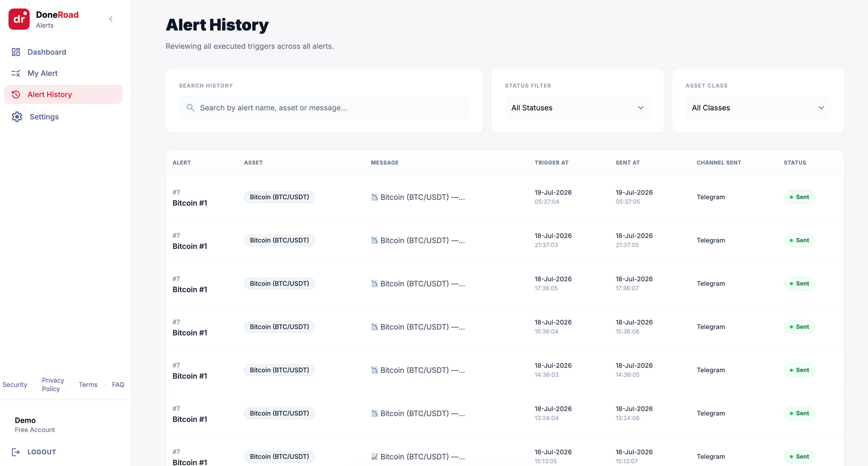This screenshot has height=466, width=868.
Task: Click the Alert History clock icon
Action: point(16,94)
